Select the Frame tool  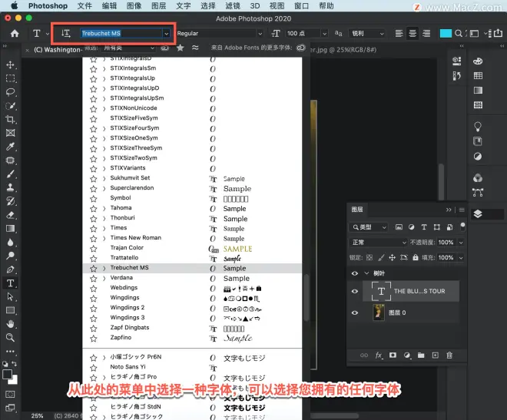pos(10,133)
